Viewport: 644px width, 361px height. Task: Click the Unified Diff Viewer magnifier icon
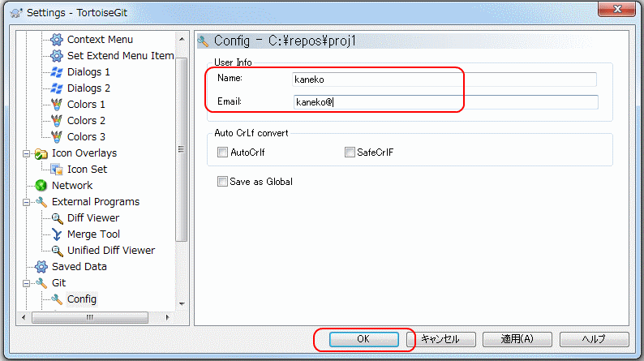[x=57, y=251]
